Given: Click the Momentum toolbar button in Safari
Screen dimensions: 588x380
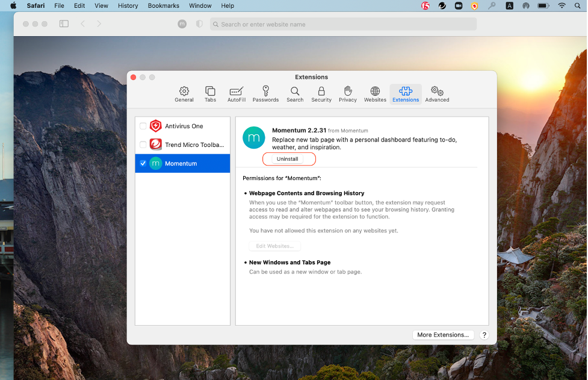Looking at the screenshot, I should click(182, 24).
